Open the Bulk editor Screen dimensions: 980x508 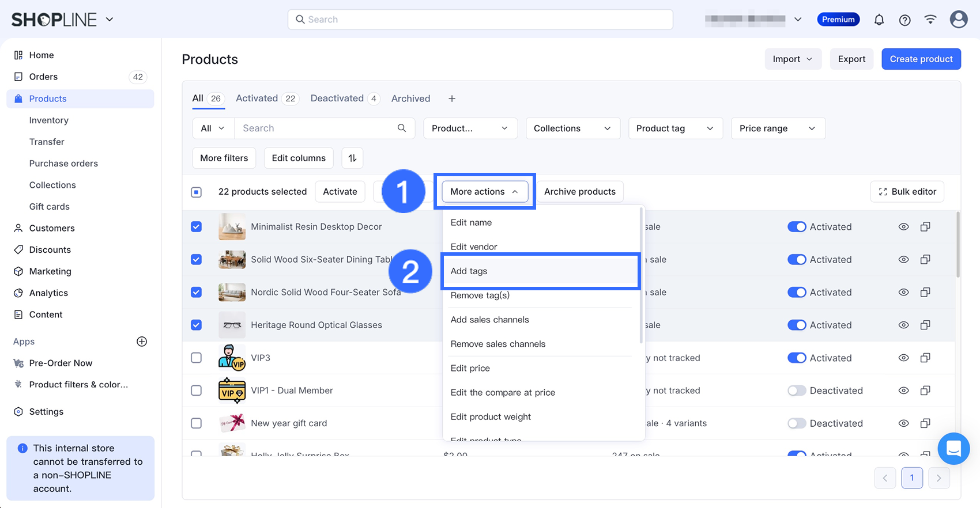coord(907,192)
